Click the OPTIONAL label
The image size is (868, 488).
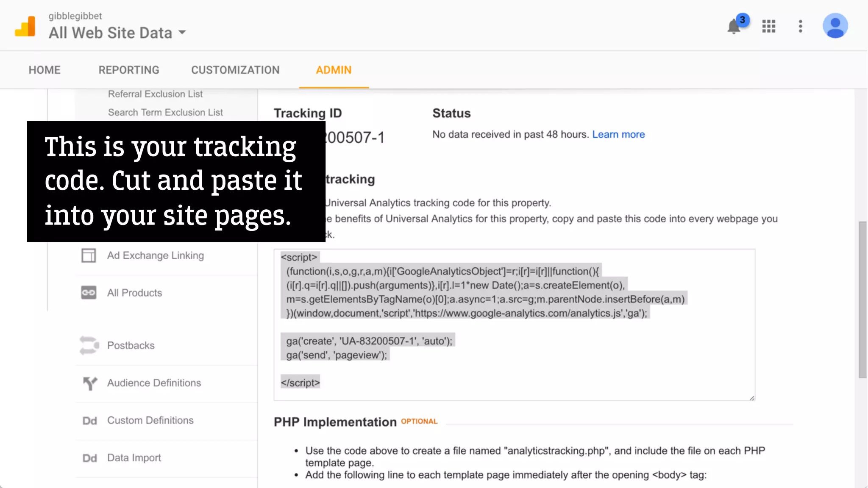click(419, 421)
